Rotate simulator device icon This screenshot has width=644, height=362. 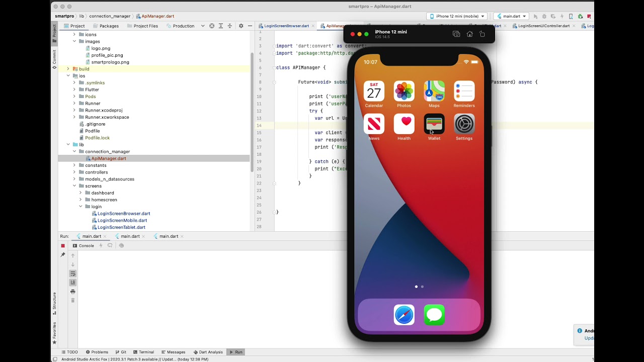(482, 34)
